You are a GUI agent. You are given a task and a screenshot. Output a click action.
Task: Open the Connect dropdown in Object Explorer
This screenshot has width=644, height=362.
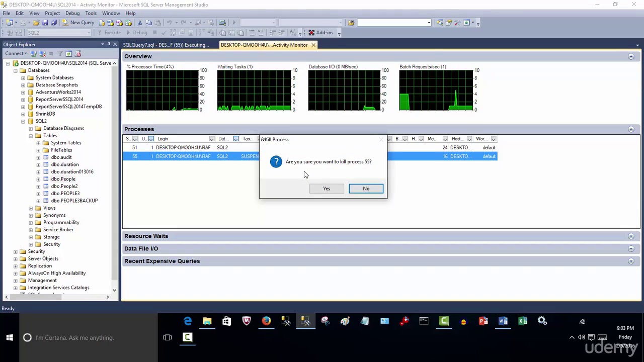tap(16, 54)
